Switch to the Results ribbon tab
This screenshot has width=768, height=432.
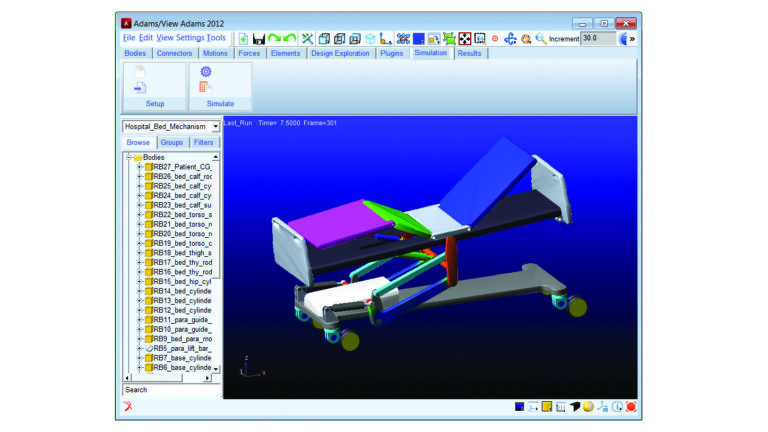coord(469,53)
